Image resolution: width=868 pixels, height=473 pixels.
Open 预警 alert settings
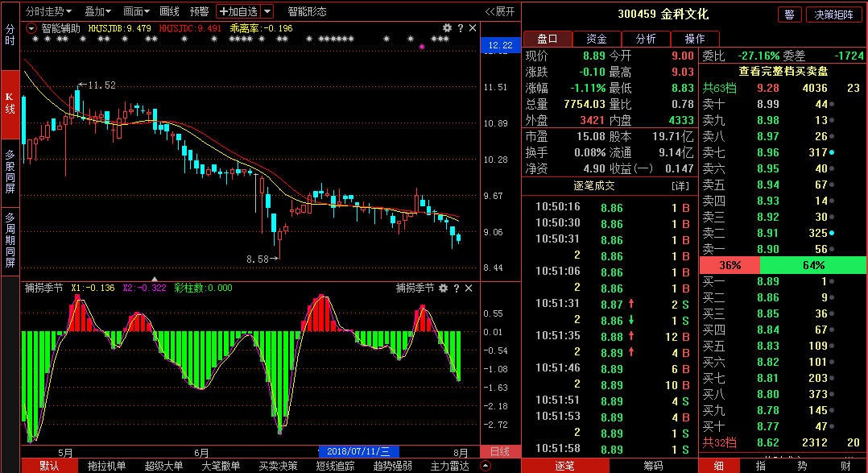[200, 11]
